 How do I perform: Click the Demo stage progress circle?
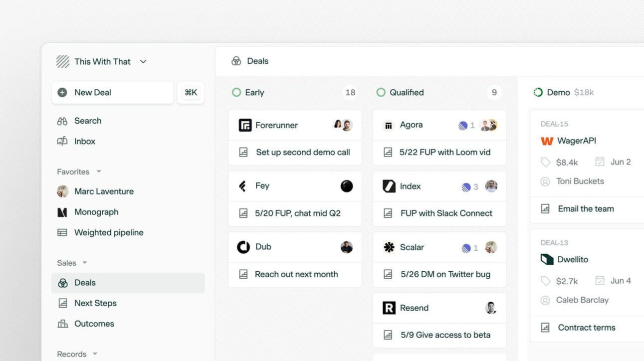(538, 92)
